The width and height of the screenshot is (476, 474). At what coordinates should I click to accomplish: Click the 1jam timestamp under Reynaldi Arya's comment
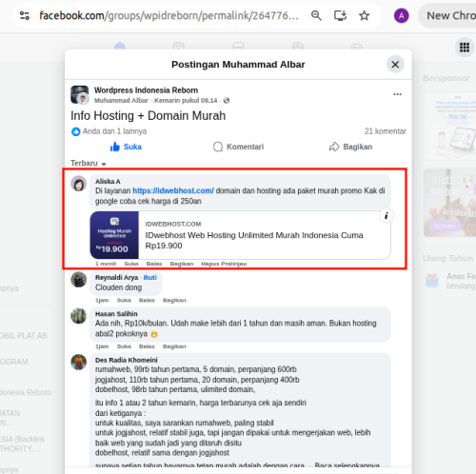click(102, 300)
